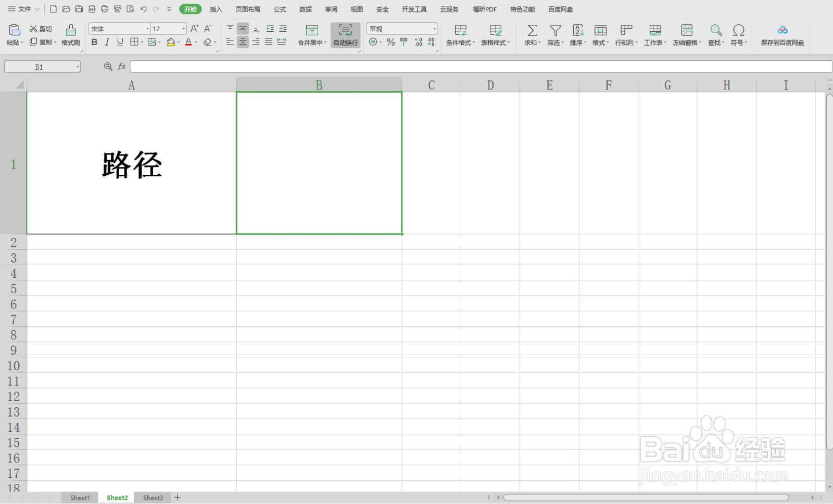The width and height of the screenshot is (833, 504).
Task: Decrease font size with A- icon
Action: (208, 29)
